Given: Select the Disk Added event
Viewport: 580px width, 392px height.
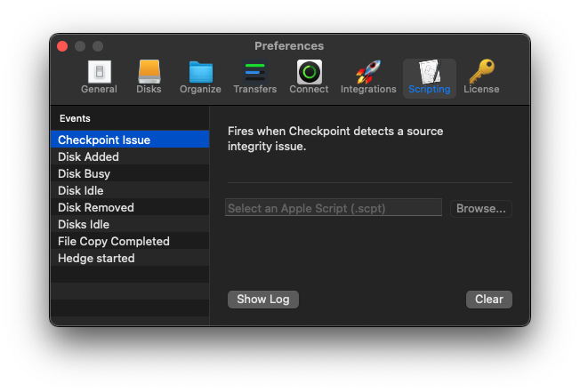Looking at the screenshot, I should [x=130, y=156].
